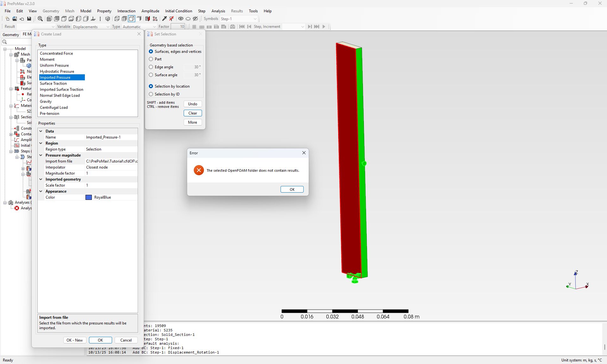Select the Edge angle radio option
Screen dimensions: 607x364
click(x=151, y=67)
